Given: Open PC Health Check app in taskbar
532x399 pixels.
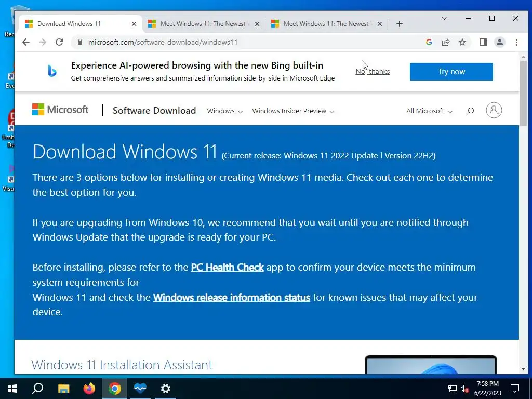Looking at the screenshot, I should click(x=140, y=389).
